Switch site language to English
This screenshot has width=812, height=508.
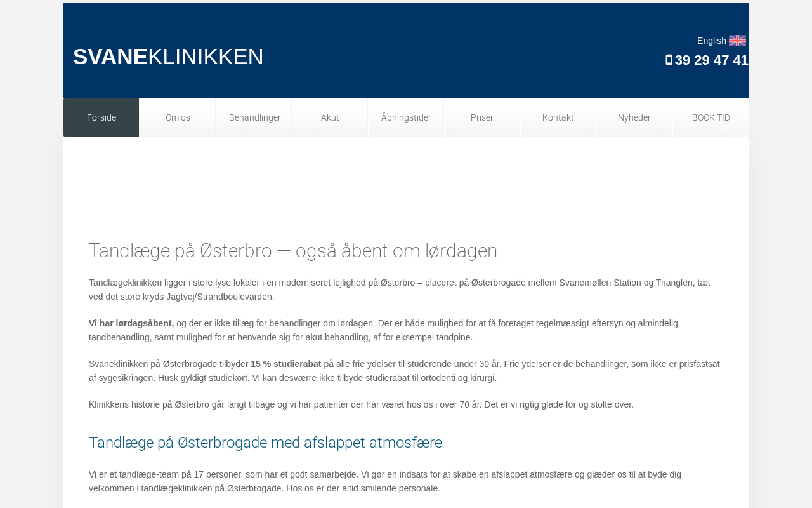click(712, 41)
